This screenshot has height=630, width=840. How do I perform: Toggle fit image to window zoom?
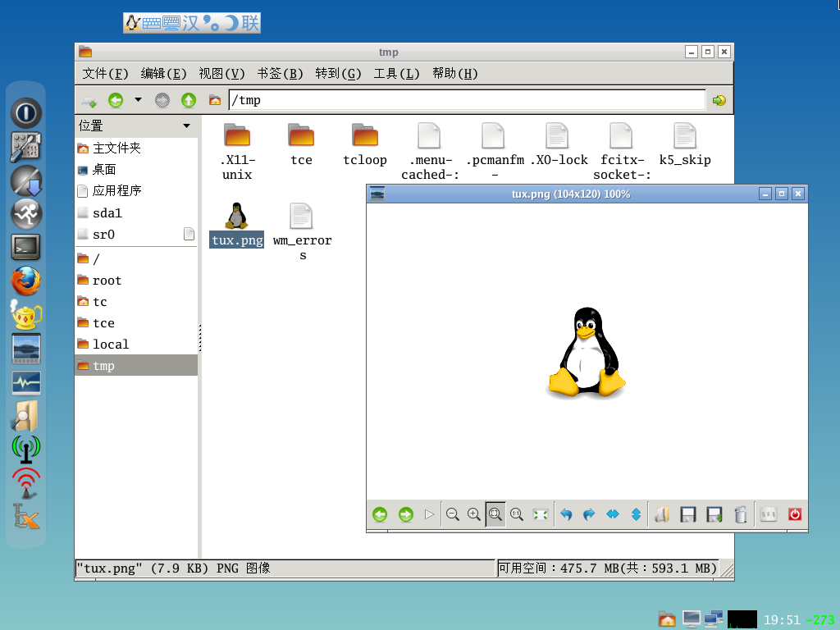pyautogui.click(x=495, y=515)
